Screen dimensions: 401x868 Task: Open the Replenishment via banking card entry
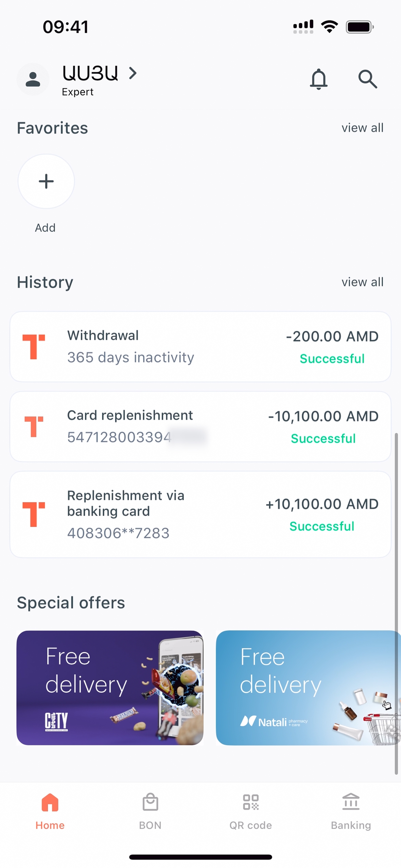[x=201, y=514]
